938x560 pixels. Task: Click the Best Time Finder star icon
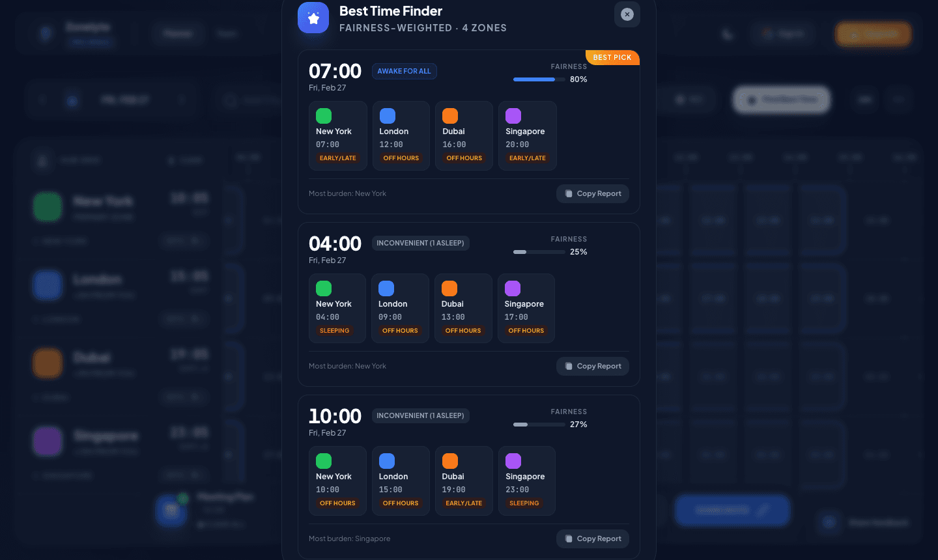313,18
